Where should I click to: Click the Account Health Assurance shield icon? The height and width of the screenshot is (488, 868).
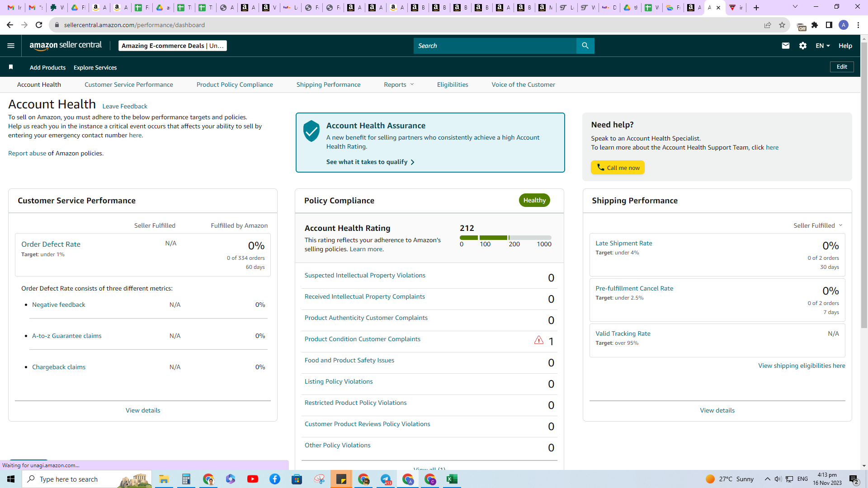point(311,131)
